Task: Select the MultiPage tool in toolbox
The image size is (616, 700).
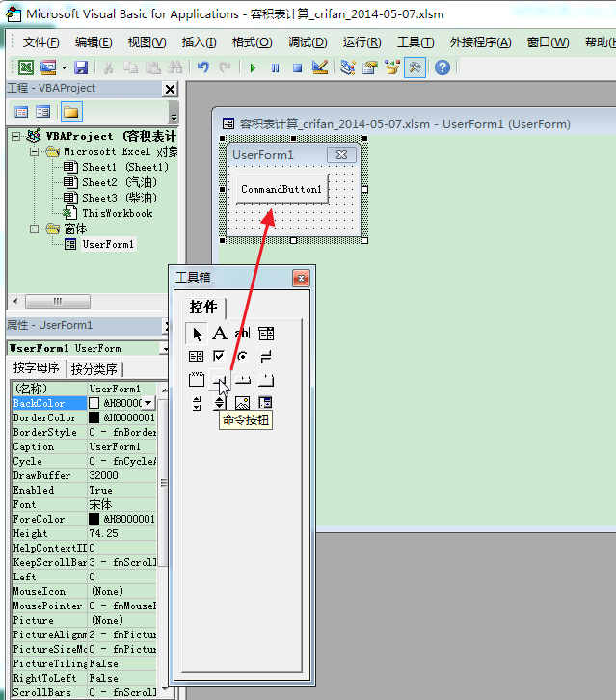Action: click(x=266, y=380)
